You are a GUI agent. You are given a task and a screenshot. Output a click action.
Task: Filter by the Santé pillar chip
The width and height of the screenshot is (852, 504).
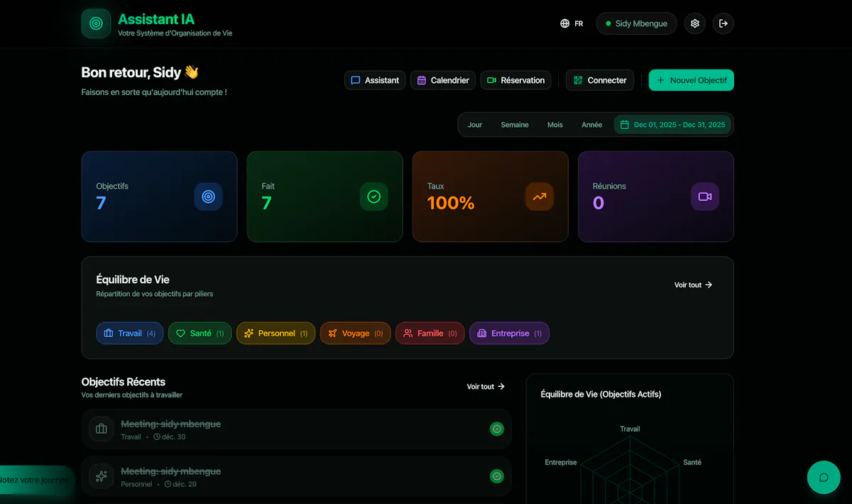click(200, 334)
